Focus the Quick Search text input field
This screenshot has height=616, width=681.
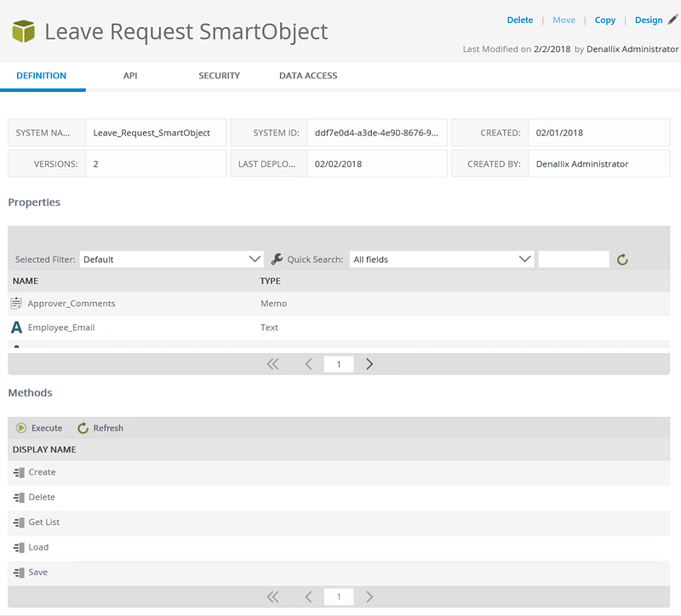[574, 260]
